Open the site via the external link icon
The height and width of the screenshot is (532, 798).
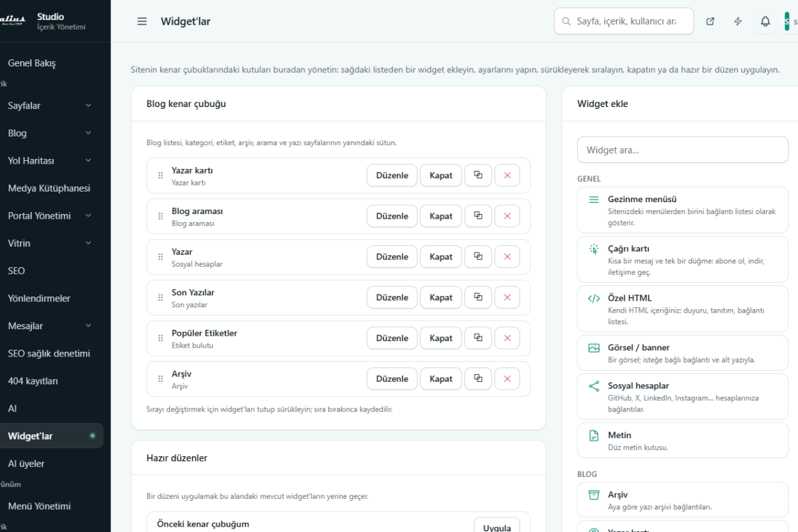coord(710,21)
